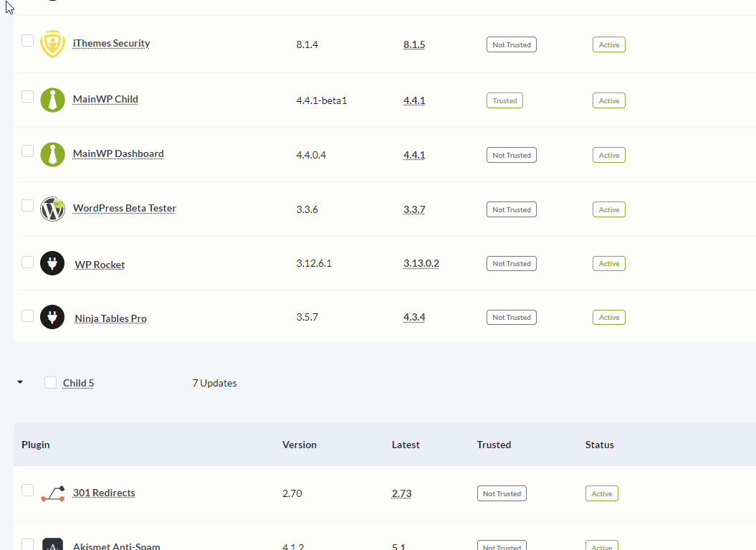The image size is (756, 550).
Task: Click the WordPress Beta Tester logo icon
Action: point(52,209)
